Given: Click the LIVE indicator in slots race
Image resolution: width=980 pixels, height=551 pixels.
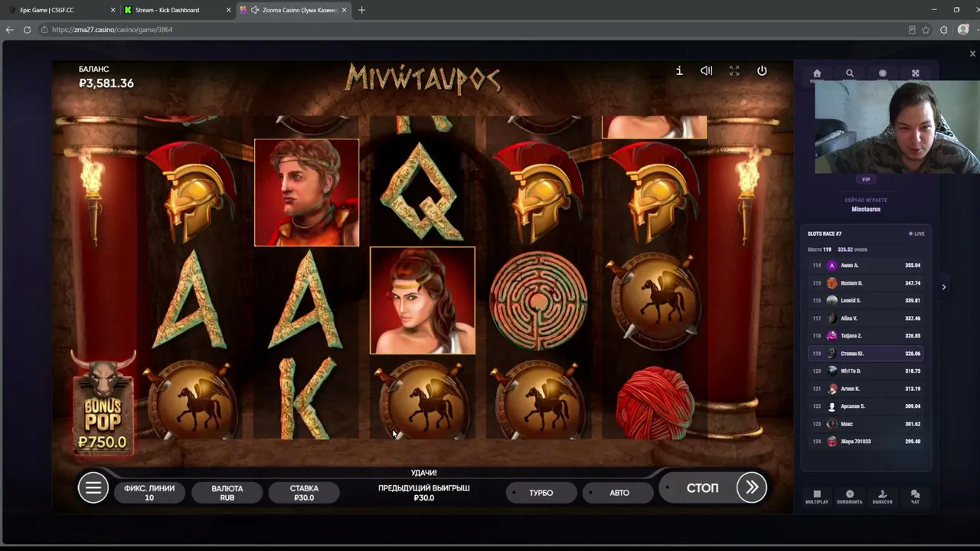Looking at the screenshot, I should [916, 233].
